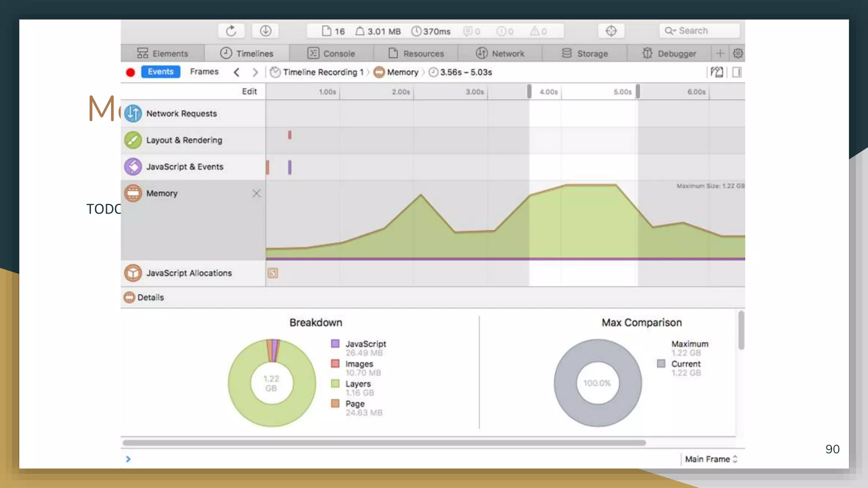This screenshot has width=868, height=488.
Task: Switch to the Timelines tab
Action: [247, 53]
